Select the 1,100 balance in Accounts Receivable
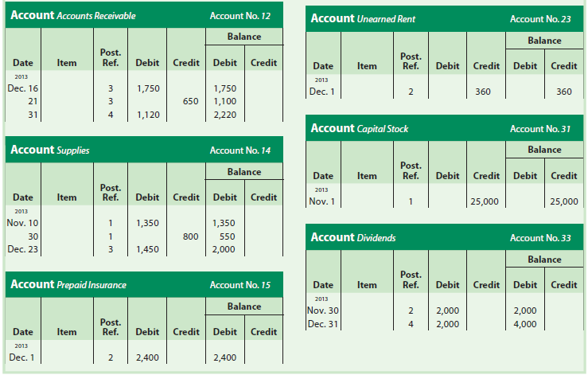588x375 pixels. (x=224, y=101)
